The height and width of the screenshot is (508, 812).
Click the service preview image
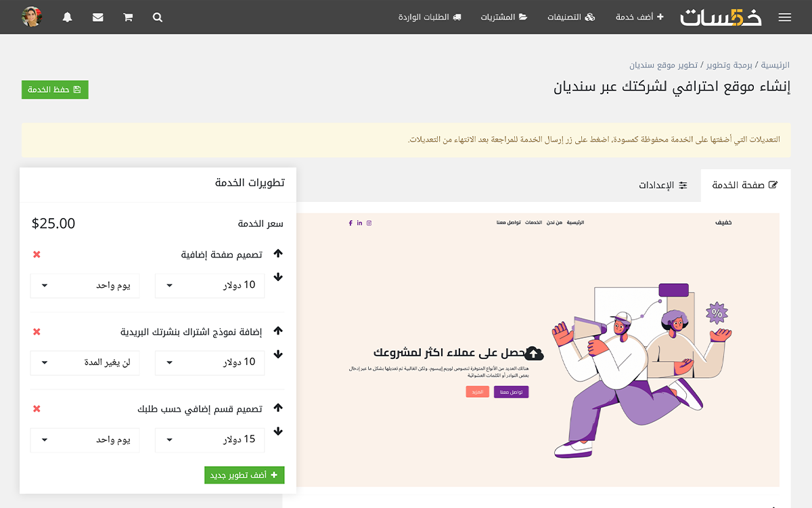tap(538, 350)
